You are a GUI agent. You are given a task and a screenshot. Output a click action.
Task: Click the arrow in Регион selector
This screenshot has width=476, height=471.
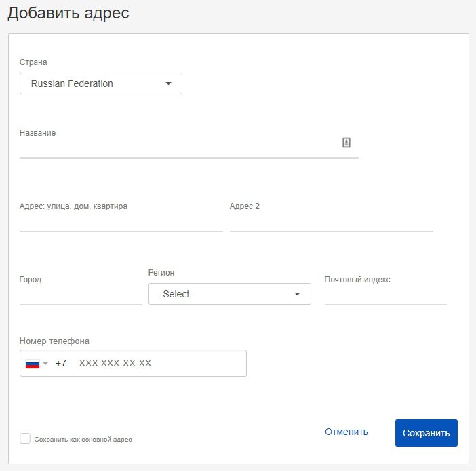pos(297,294)
